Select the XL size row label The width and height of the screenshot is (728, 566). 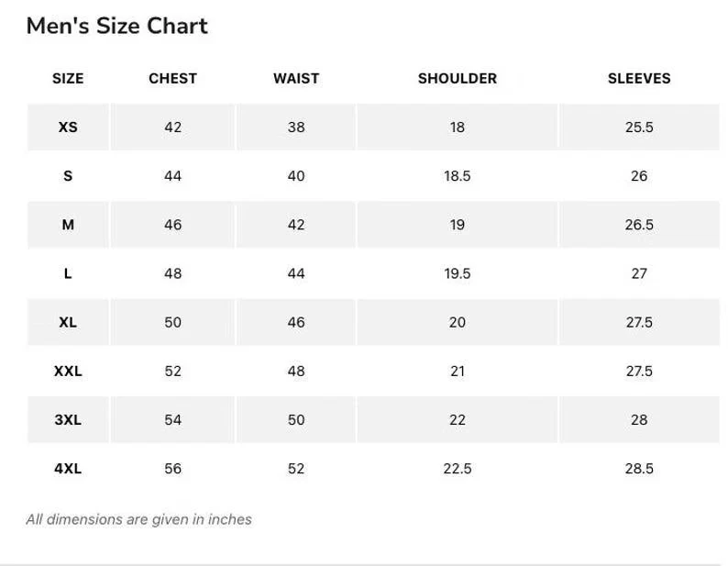coord(68,322)
